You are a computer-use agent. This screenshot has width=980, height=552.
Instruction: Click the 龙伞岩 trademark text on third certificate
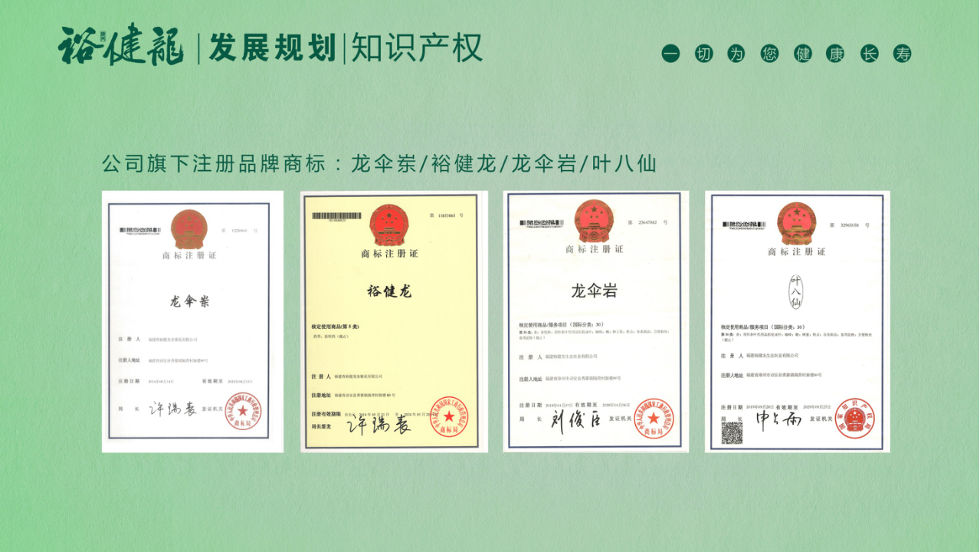(x=594, y=291)
